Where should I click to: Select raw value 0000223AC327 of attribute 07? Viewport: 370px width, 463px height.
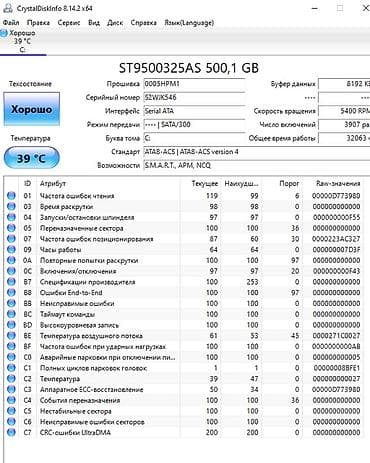click(x=336, y=239)
